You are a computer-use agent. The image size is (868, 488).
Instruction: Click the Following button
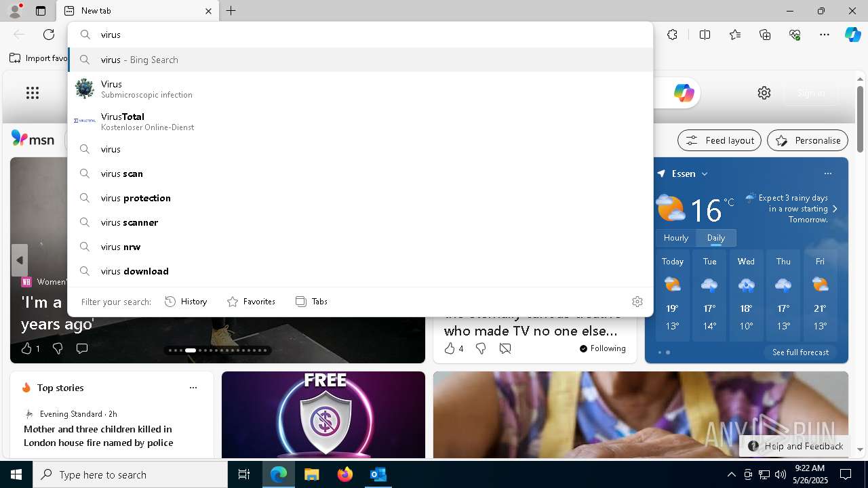pos(602,348)
